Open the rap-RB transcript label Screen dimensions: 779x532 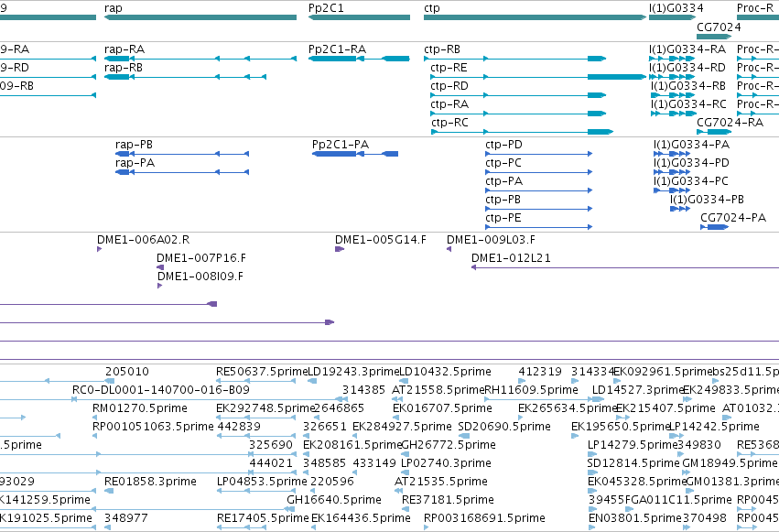[x=124, y=68]
